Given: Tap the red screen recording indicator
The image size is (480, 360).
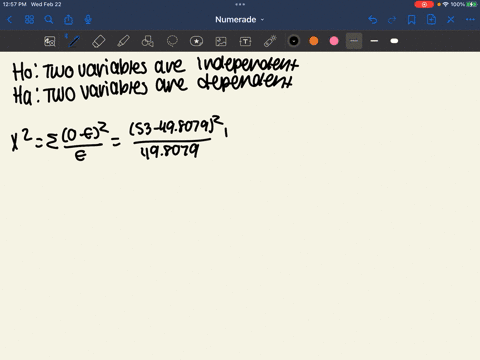Looking at the screenshot, I should coord(424,4).
